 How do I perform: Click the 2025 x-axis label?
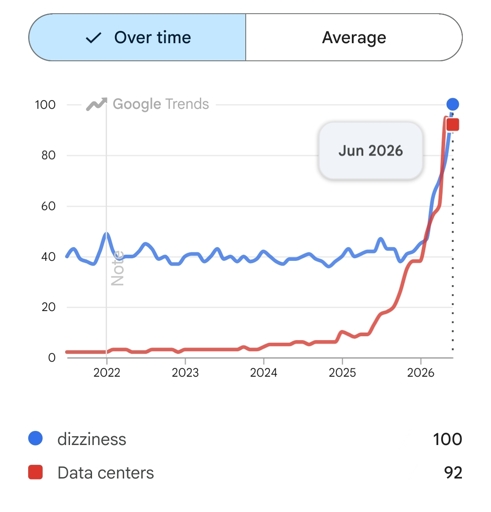click(342, 372)
